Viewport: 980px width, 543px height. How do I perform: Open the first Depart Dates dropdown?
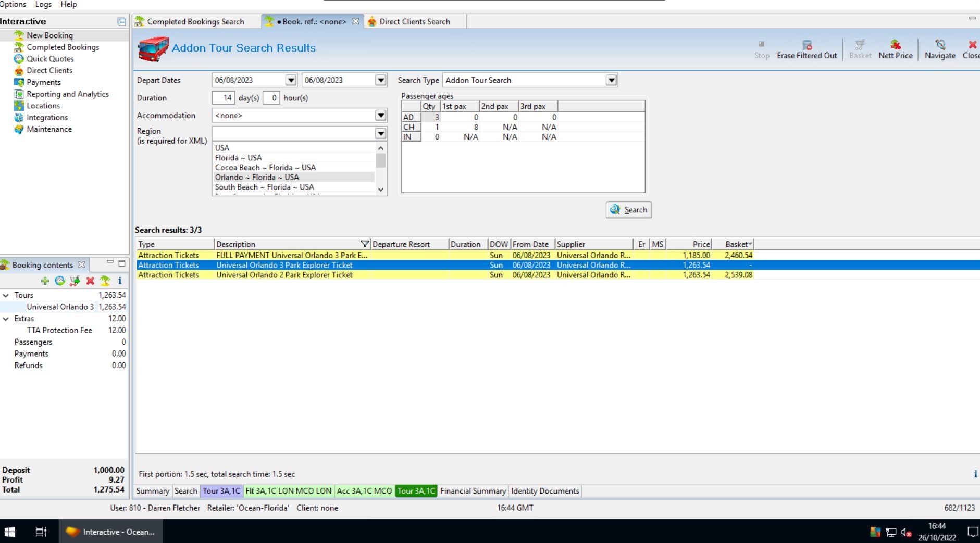291,80
